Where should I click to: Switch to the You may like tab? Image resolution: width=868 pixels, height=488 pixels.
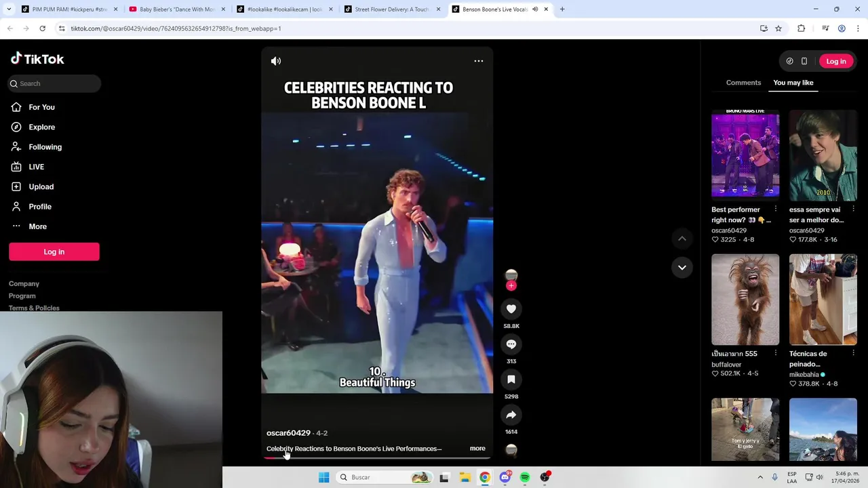793,83
